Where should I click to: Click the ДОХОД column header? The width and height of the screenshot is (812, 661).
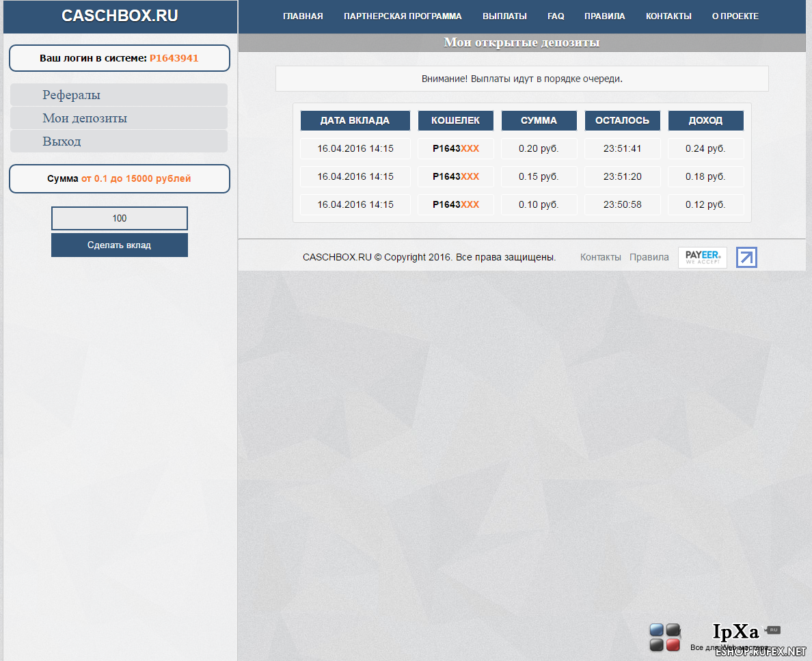coord(706,121)
